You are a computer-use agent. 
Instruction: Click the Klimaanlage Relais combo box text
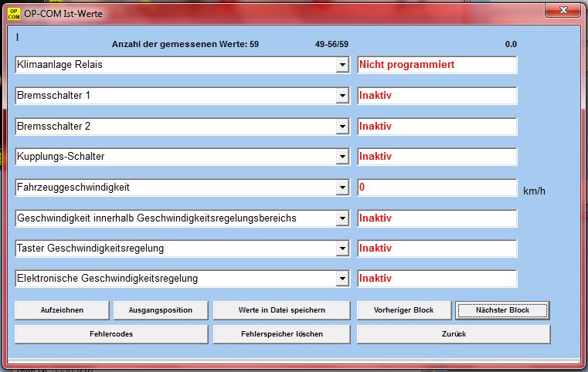pyautogui.click(x=59, y=64)
